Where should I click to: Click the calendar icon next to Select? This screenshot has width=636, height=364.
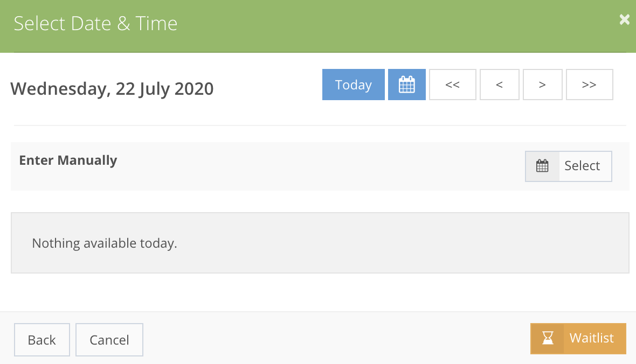pos(542,166)
